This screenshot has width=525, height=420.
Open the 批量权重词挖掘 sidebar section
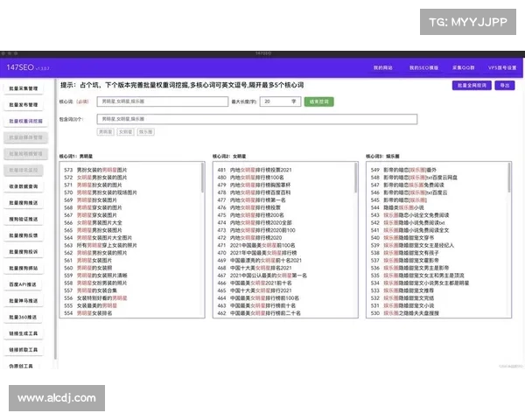coord(24,121)
